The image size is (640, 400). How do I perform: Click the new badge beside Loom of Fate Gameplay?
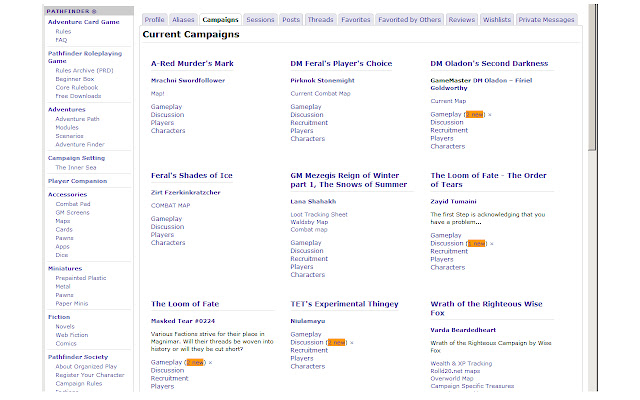pyautogui.click(x=196, y=362)
